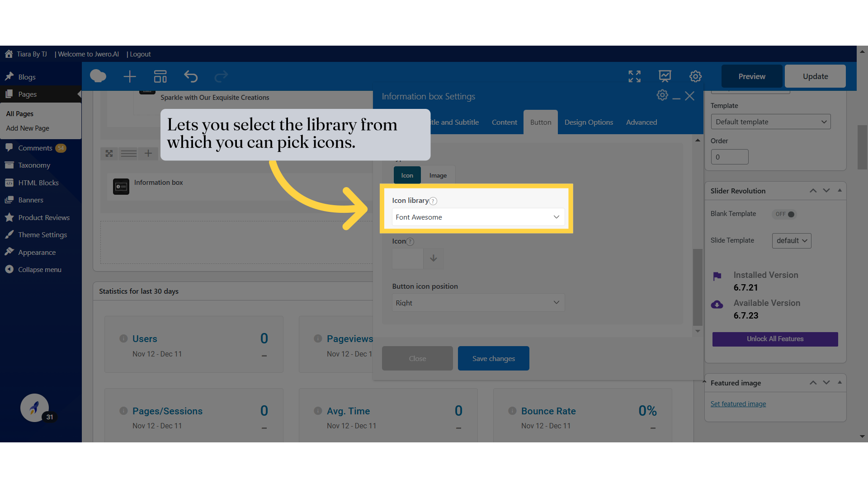Open the page settings gear in toolbar
The height and width of the screenshot is (488, 868).
tap(695, 76)
